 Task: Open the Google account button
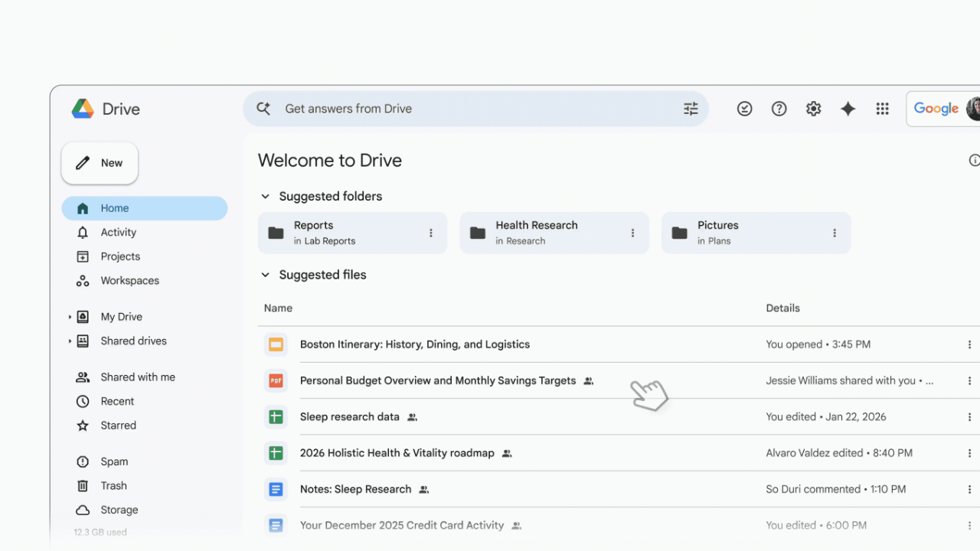click(x=943, y=109)
